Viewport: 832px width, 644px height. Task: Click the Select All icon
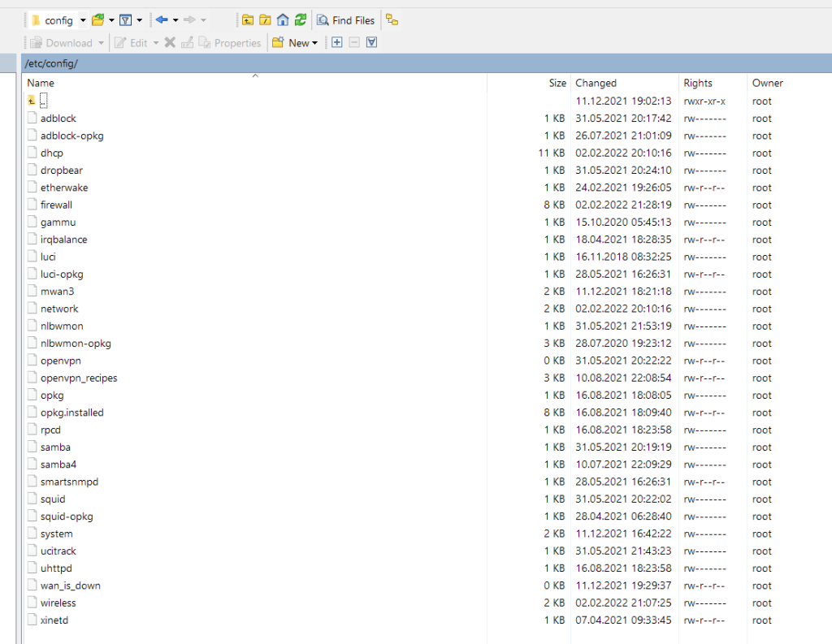[372, 42]
